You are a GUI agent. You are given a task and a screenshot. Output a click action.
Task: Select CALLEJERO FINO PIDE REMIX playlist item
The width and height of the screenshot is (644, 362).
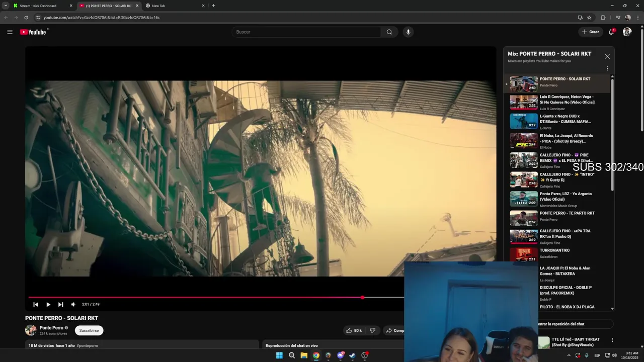(557, 160)
